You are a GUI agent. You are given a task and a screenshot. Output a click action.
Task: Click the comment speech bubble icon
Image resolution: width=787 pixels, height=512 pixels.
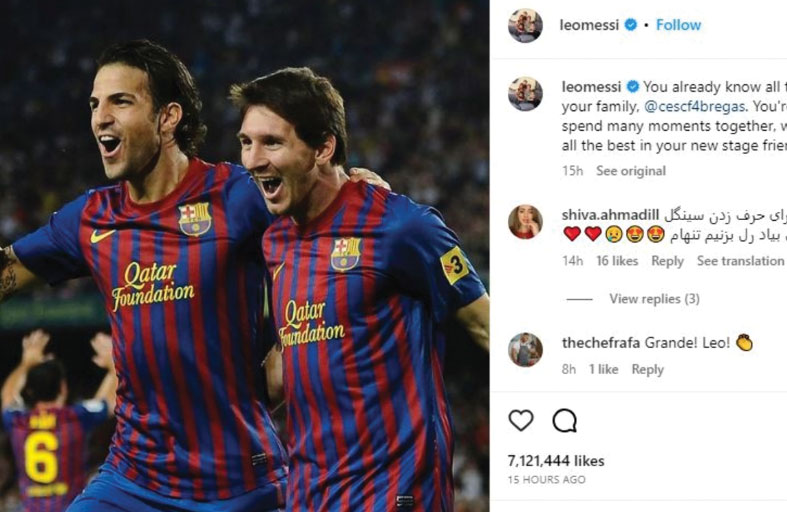click(565, 421)
